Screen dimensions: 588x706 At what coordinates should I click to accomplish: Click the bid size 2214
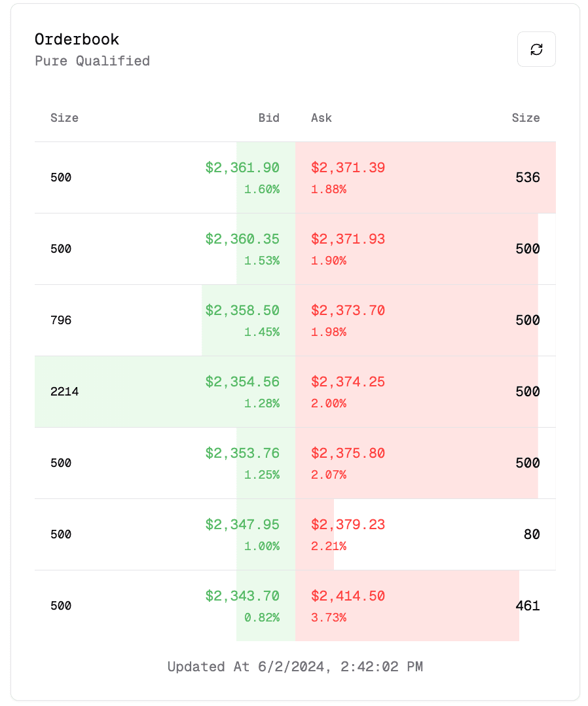pos(65,392)
